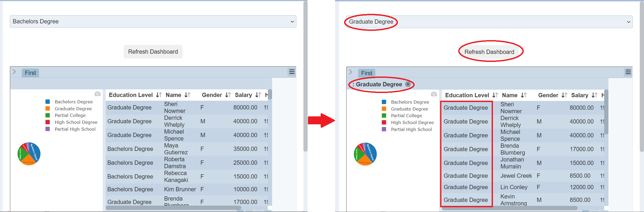
Task: Select the First tab above the filter chip
Action: point(367,73)
